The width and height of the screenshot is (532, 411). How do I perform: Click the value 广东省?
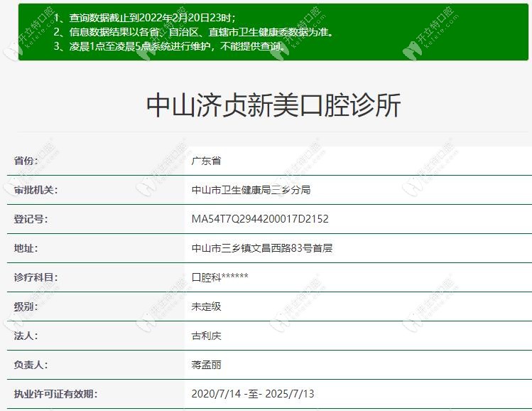(206, 161)
